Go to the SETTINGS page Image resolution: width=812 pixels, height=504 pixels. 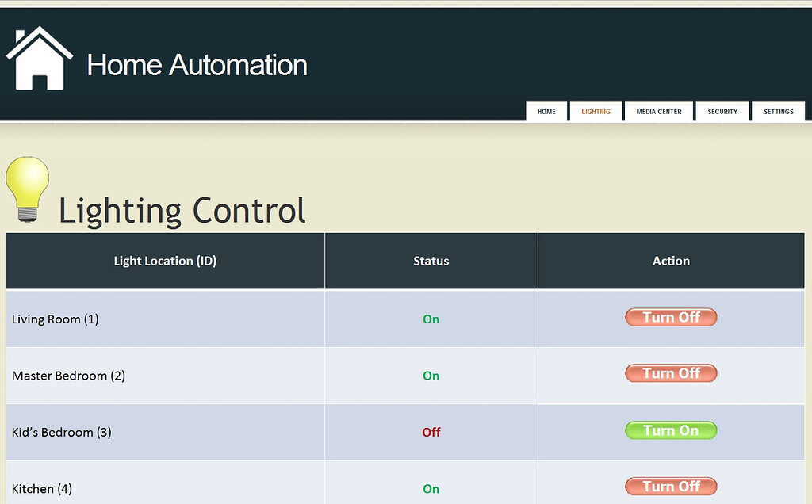pos(778,111)
